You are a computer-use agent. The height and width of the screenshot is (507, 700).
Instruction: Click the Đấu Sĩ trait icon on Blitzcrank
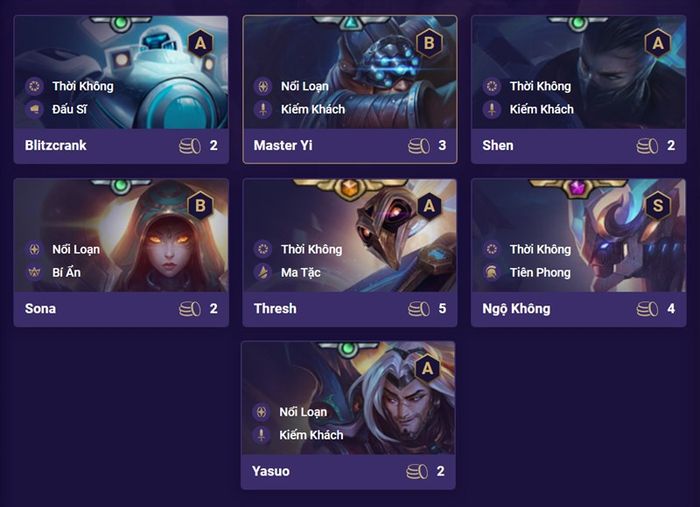(34, 109)
